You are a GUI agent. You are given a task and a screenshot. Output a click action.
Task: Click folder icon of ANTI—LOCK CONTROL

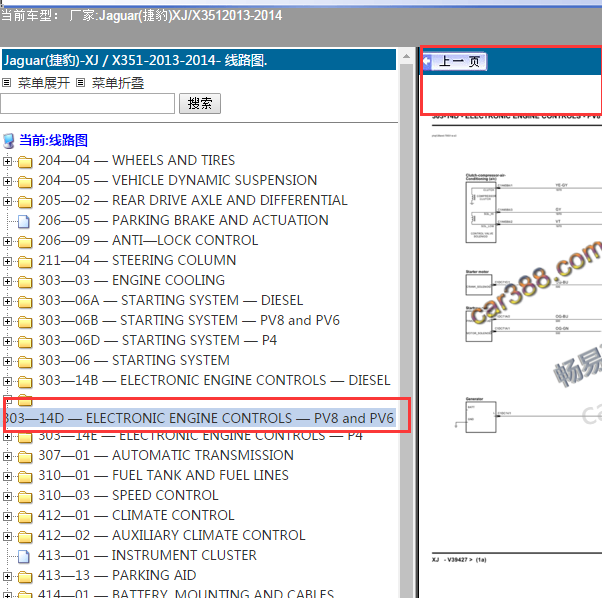[25, 241]
